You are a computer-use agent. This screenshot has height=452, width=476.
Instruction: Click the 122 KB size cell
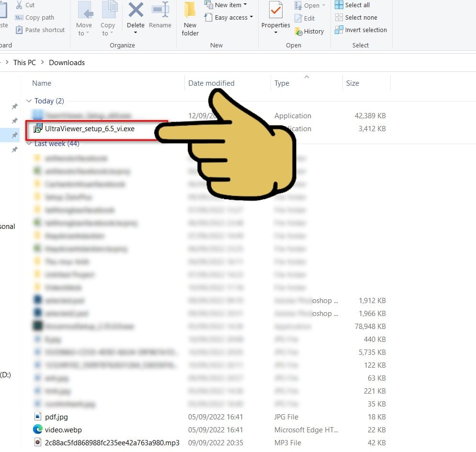click(375, 365)
